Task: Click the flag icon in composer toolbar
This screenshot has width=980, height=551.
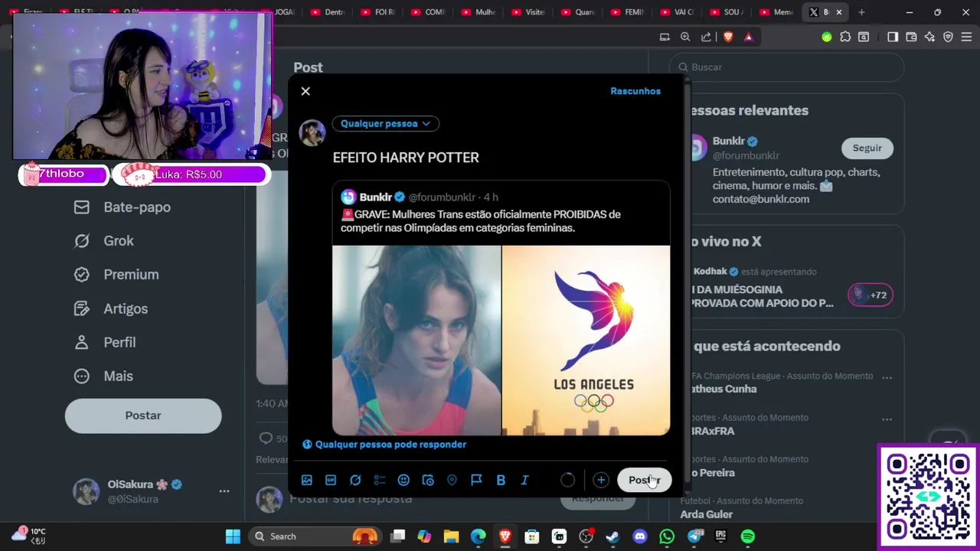Action: pos(476,480)
